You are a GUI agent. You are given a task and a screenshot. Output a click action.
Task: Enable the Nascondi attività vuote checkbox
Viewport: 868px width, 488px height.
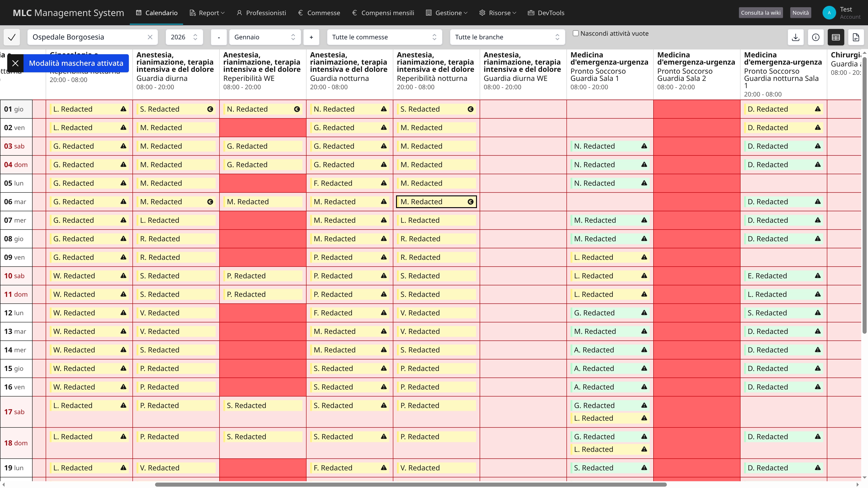click(576, 33)
